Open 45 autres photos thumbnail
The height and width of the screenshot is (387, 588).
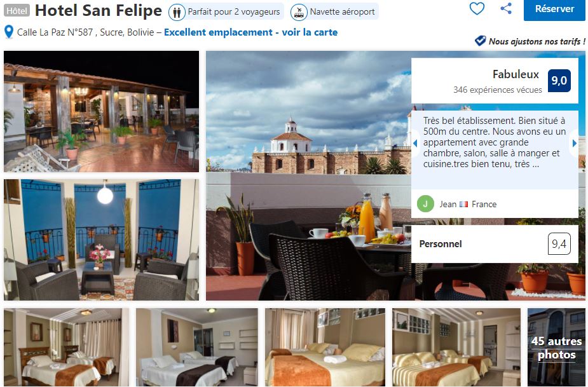(x=556, y=347)
